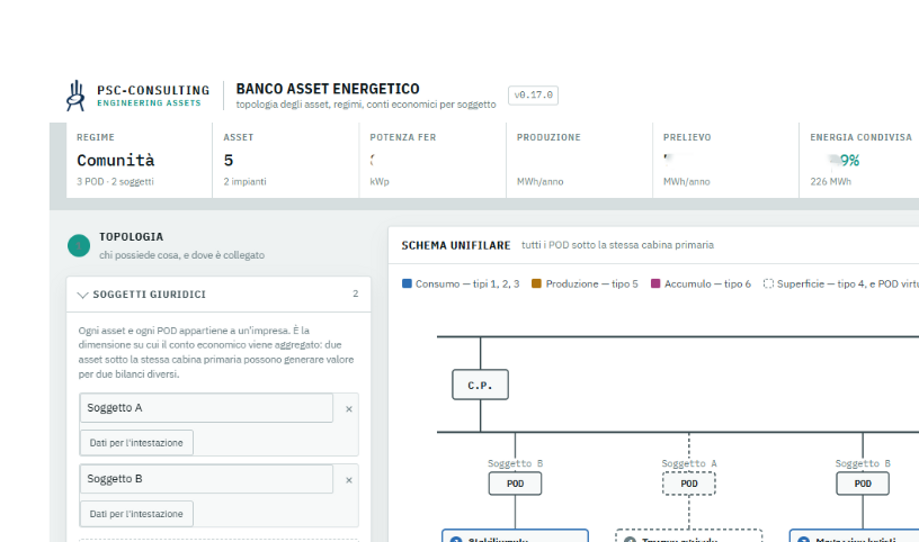Screen dimensions: 919x542
Task: Click the ENERGIA CONDIVISA heading
Action: tap(861, 137)
